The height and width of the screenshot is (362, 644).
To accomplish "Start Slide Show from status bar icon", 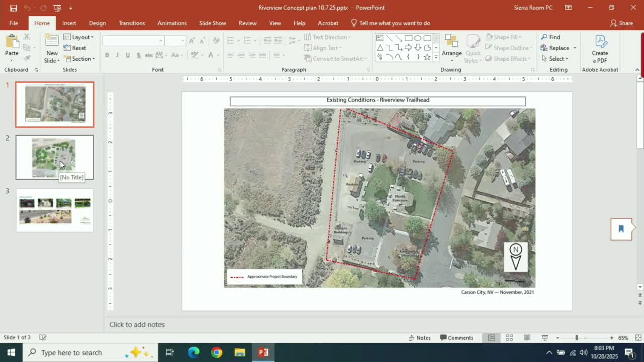I will click(x=544, y=338).
